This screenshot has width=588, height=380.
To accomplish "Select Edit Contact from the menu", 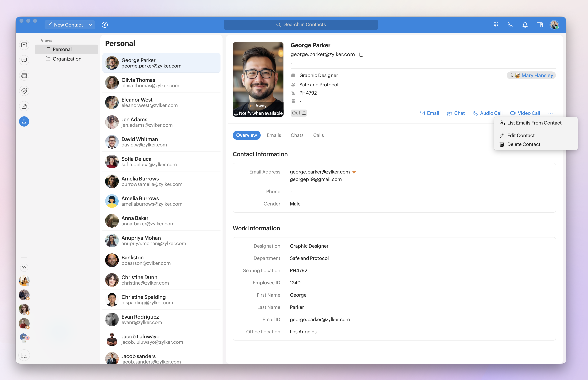I will (x=521, y=135).
